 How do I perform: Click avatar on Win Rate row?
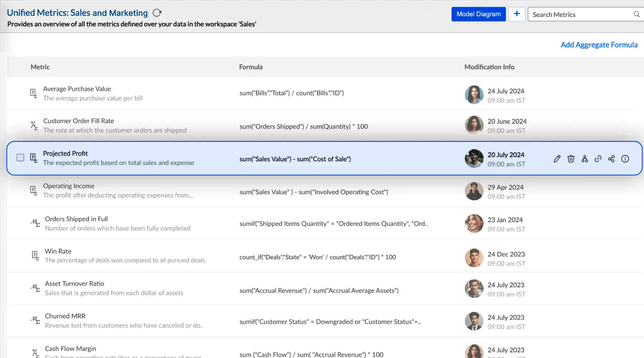474,258
